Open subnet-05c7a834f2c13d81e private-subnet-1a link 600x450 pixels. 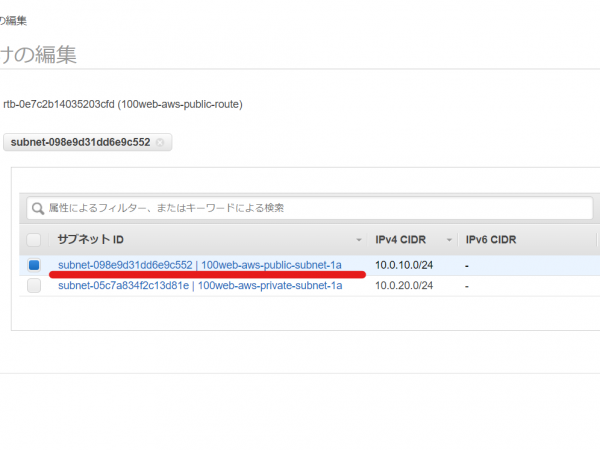[x=200, y=285]
